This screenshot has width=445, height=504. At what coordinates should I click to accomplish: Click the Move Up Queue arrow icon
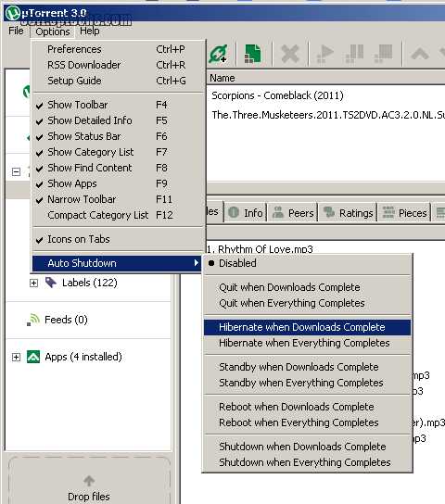[420, 54]
